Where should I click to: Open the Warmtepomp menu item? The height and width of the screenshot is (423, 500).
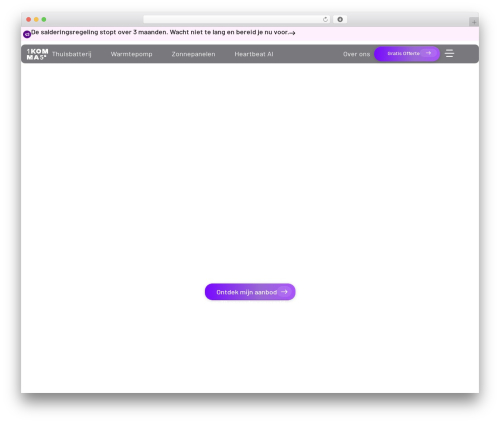(131, 54)
